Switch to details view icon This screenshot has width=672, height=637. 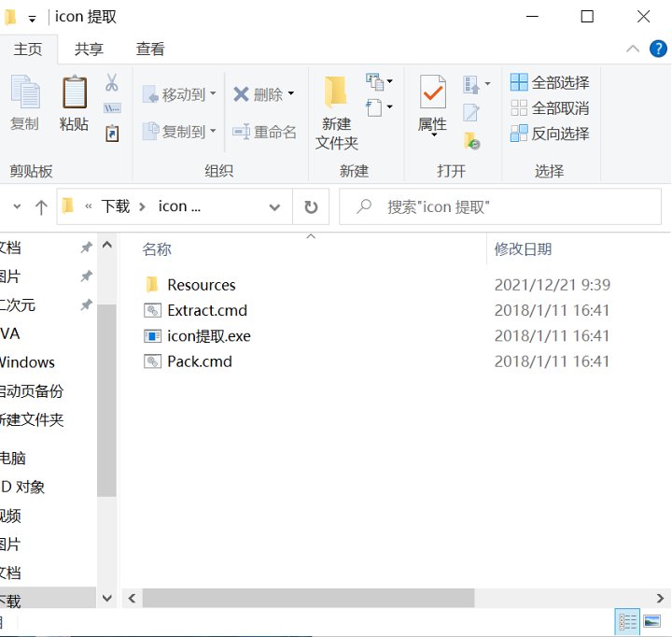point(627,621)
